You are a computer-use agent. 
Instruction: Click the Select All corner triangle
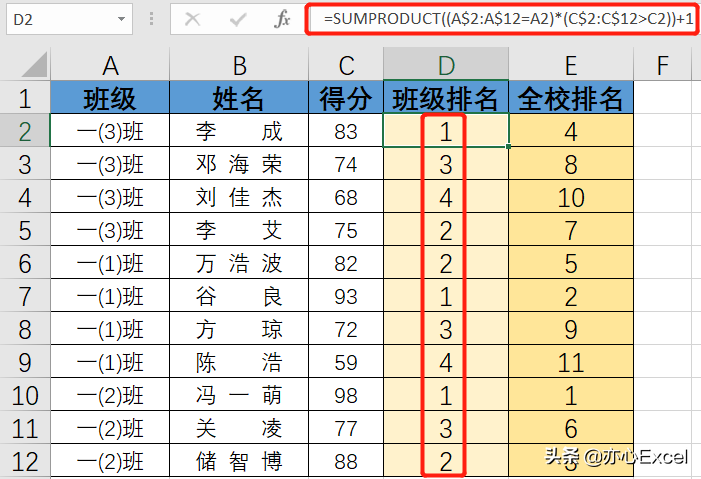pyautogui.click(x=35, y=64)
